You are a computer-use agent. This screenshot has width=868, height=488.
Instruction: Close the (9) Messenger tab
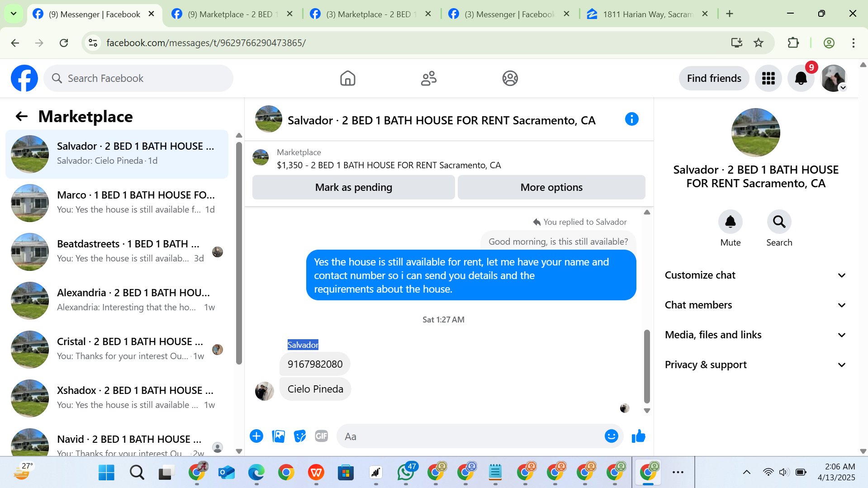[x=152, y=14]
